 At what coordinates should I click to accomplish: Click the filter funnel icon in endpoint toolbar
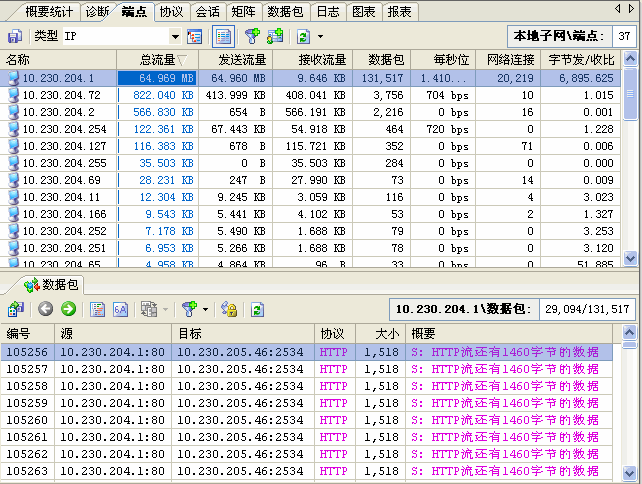(251, 36)
